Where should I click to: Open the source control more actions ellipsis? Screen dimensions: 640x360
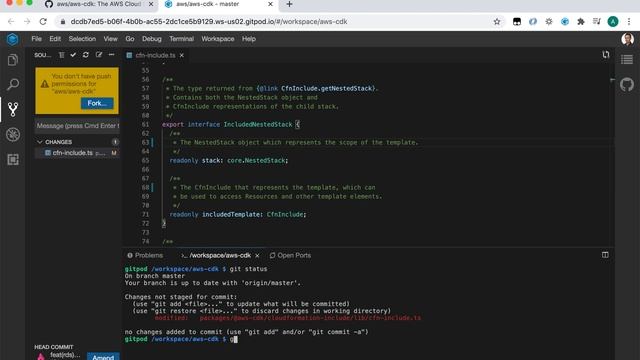click(x=111, y=55)
